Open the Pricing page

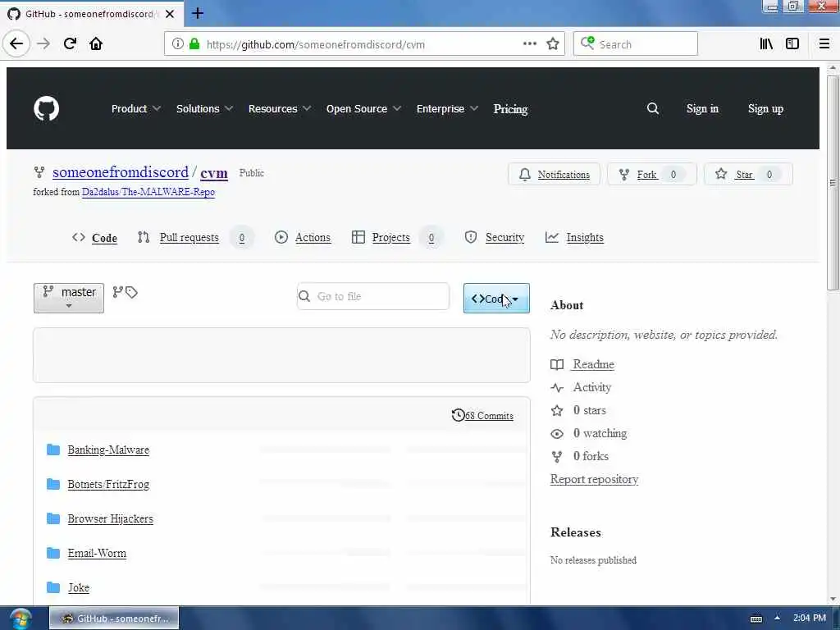click(x=510, y=109)
